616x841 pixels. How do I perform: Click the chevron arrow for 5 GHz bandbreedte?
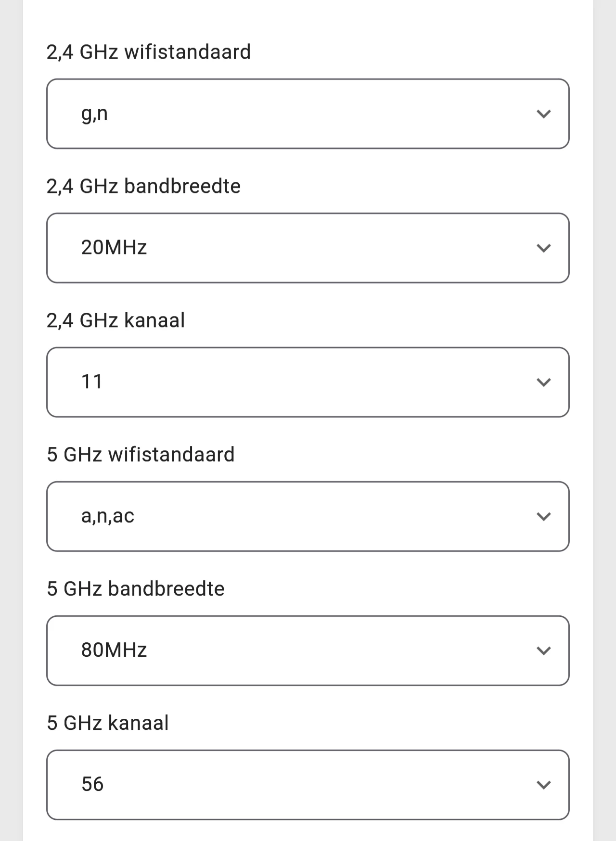point(543,651)
